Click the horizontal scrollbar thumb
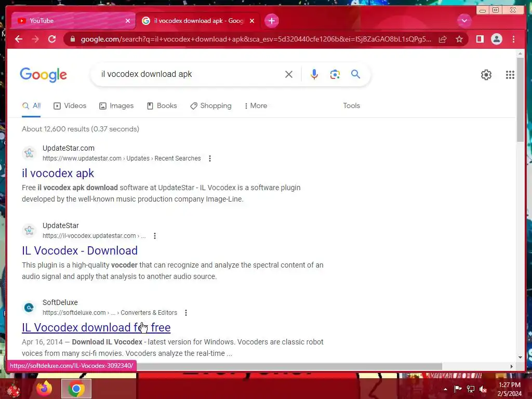This screenshot has height=399, width=532. coord(289,366)
